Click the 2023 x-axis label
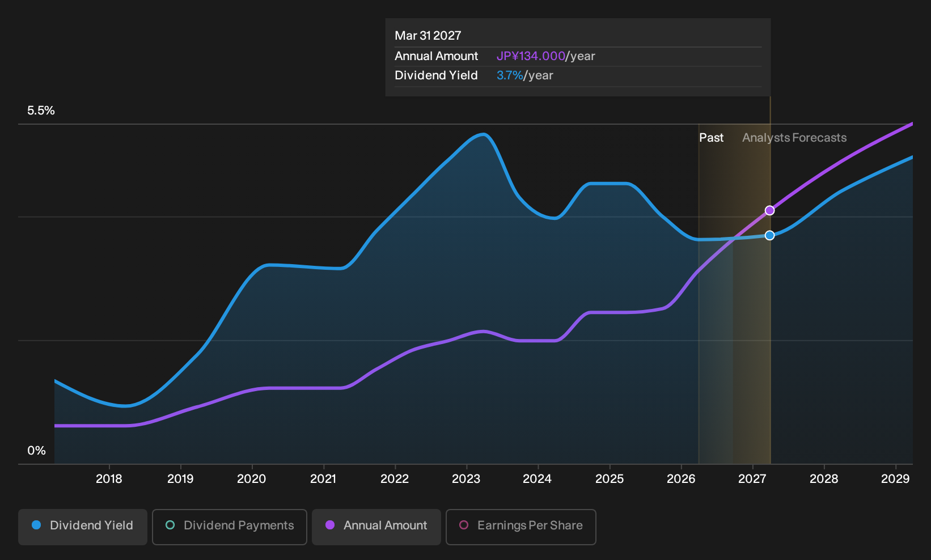 (466, 479)
